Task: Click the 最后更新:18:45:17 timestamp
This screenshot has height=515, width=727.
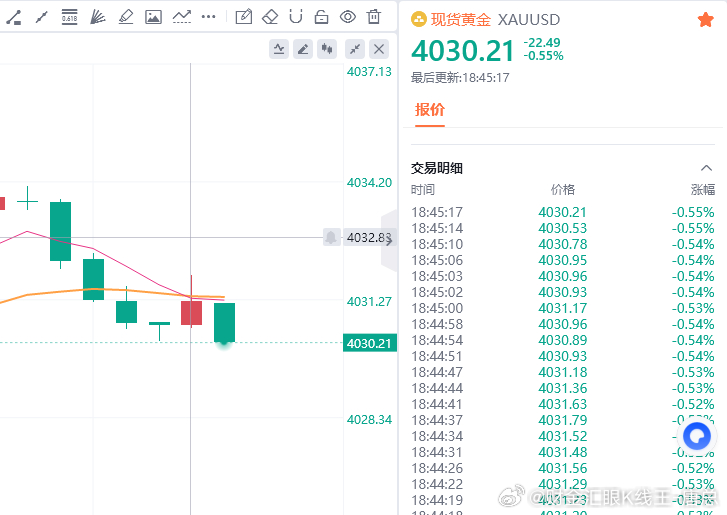Action: (x=460, y=77)
